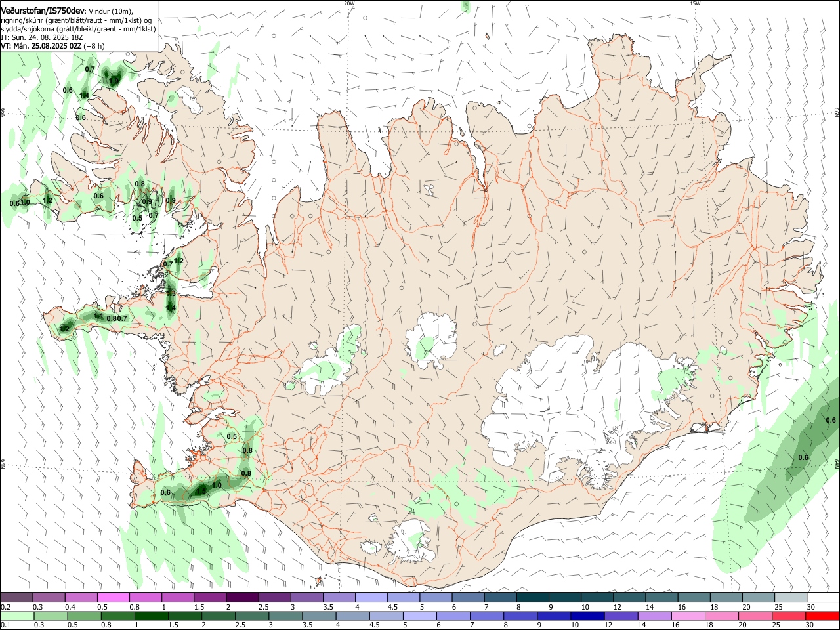Click the white 30+ snow legend swatch
Image resolution: width=840 pixels, height=630 pixels.
[823, 597]
